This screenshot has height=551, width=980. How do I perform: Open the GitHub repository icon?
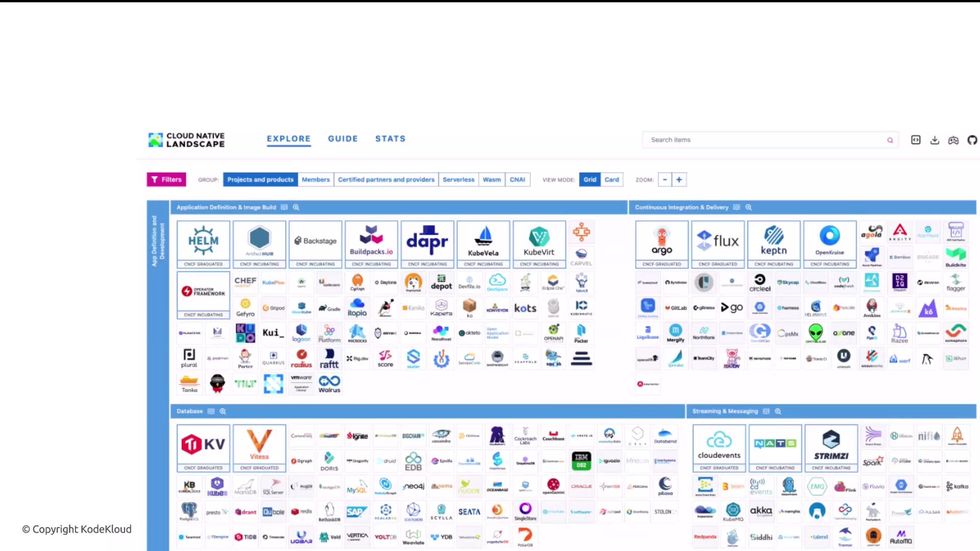click(972, 140)
